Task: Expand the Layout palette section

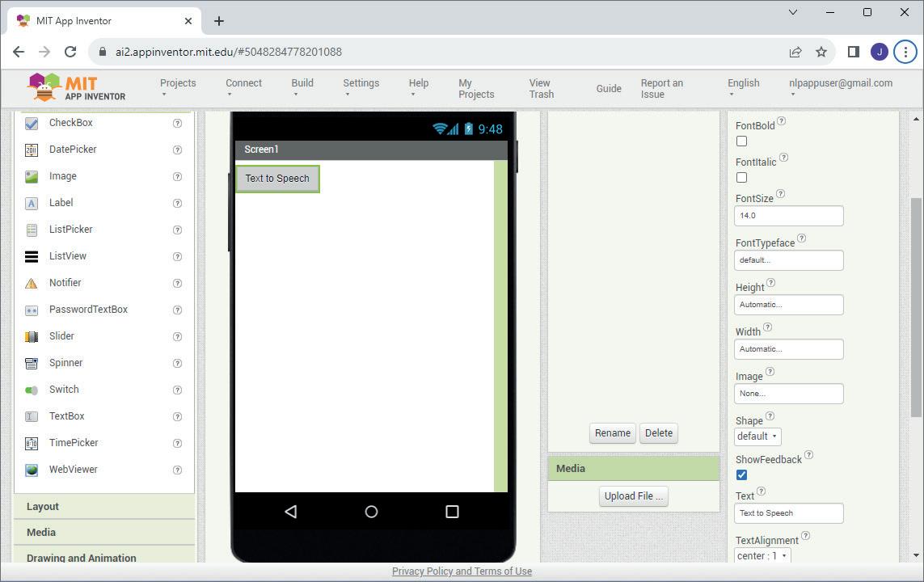Action: point(104,507)
